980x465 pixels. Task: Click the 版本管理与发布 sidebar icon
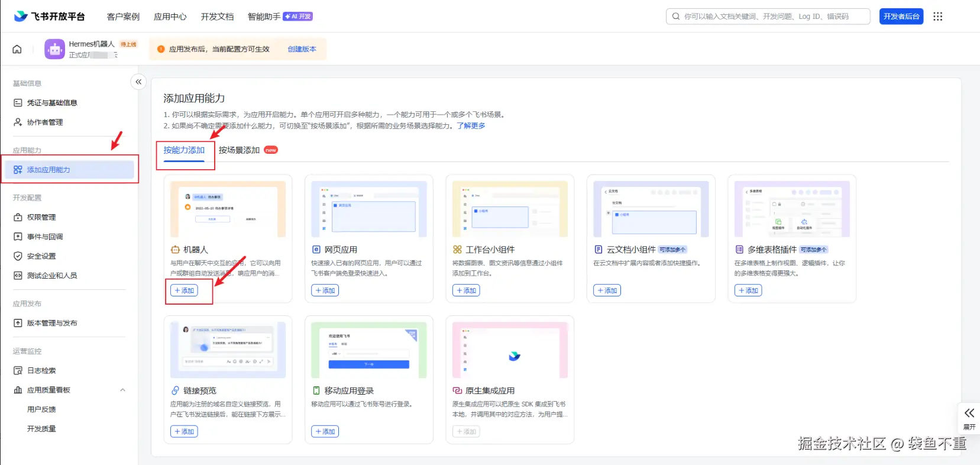pos(18,323)
